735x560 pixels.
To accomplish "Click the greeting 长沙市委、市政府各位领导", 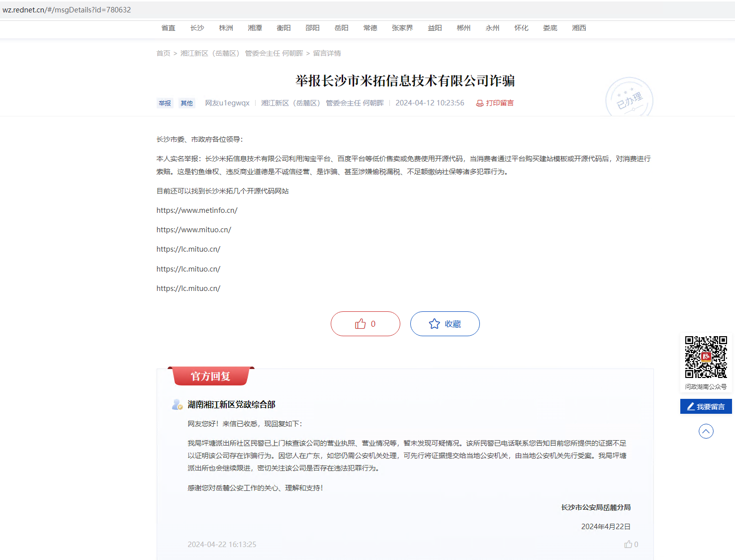I will point(200,139).
